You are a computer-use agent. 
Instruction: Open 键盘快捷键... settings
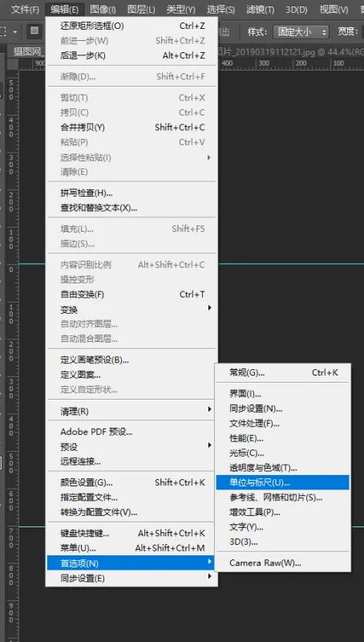click(131, 534)
